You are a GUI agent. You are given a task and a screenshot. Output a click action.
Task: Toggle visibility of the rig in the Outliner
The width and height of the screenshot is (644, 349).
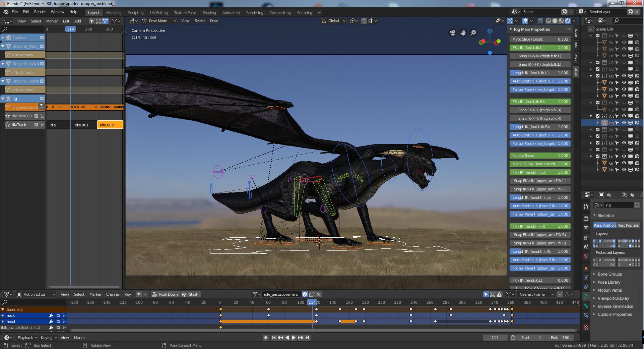(624, 123)
